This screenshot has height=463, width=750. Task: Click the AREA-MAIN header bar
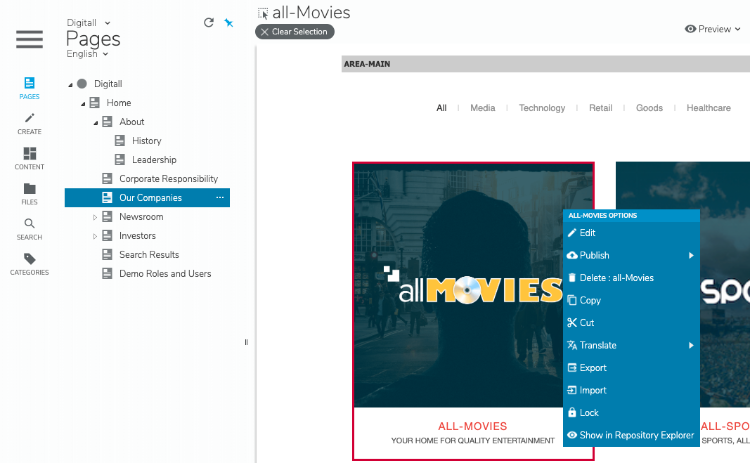tap(545, 64)
